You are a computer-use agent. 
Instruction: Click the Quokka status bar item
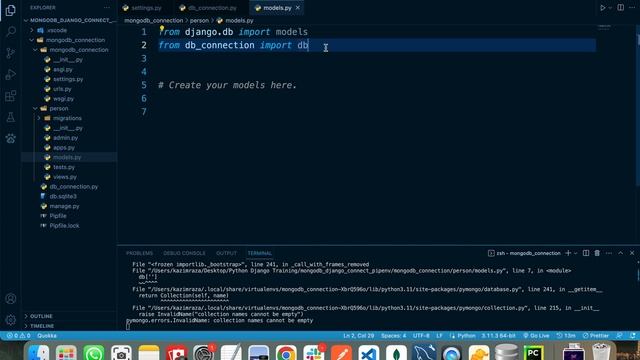pyautogui.click(x=47, y=336)
